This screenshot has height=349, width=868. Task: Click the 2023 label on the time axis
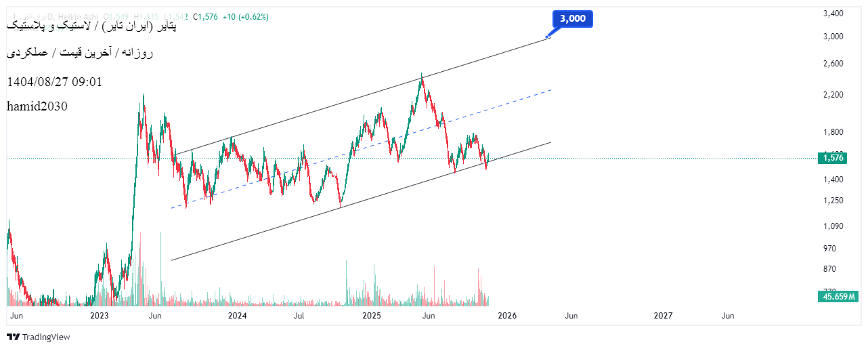(100, 316)
